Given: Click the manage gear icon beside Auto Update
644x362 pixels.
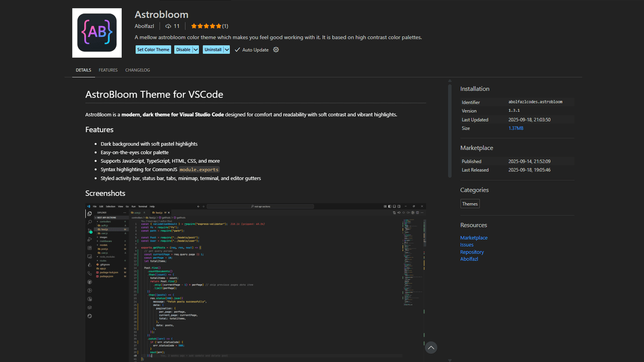Looking at the screenshot, I should tap(276, 50).
